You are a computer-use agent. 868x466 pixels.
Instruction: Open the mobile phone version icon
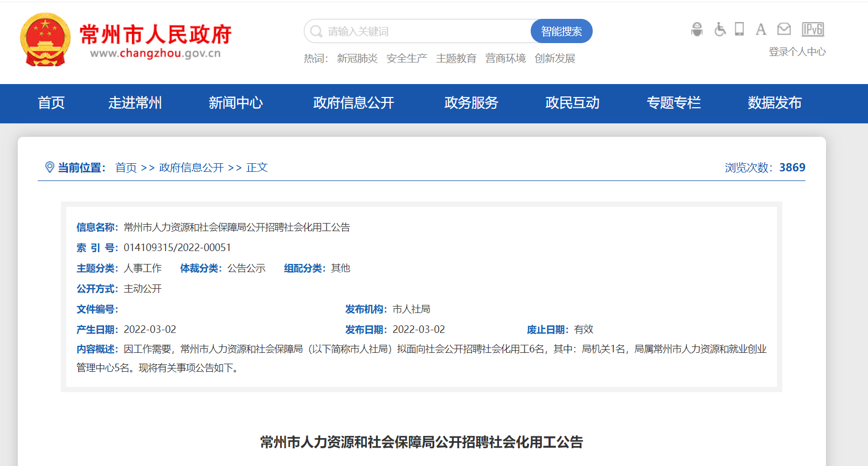coord(739,29)
